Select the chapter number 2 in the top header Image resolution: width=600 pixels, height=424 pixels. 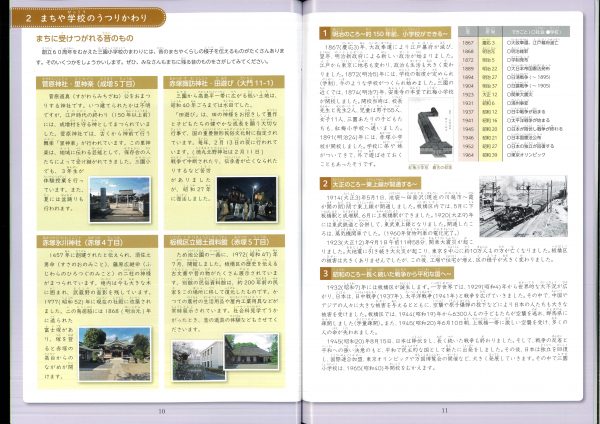32,18
